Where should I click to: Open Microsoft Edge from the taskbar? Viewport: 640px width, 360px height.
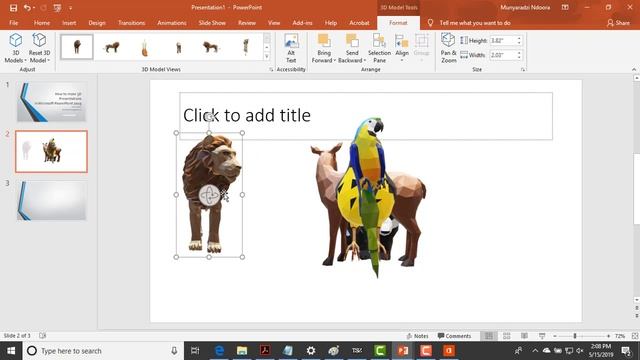(x=219, y=351)
